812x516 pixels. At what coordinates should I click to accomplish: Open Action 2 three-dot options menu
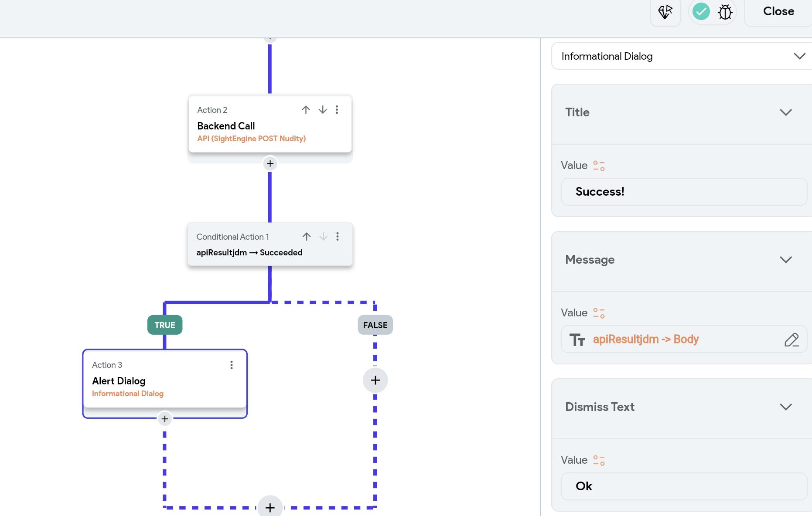[337, 110]
